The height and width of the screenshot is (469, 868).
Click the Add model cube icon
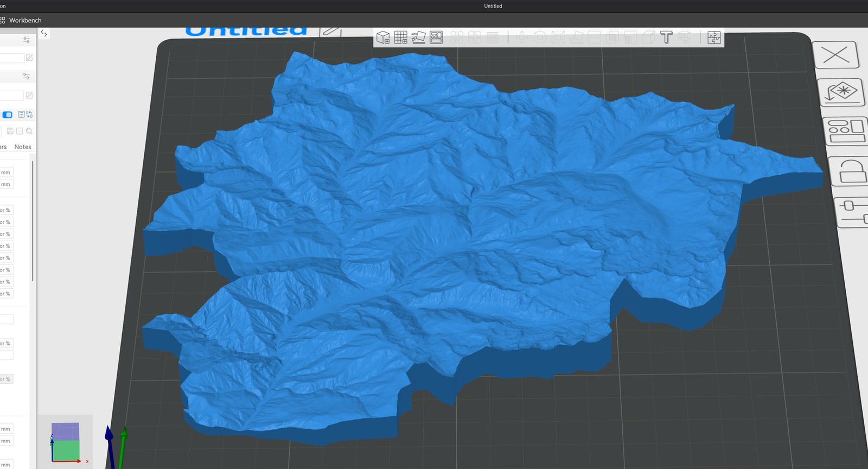point(383,37)
